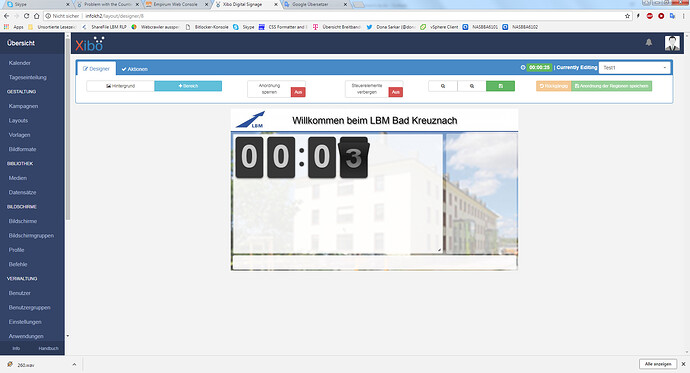690x373 pixels.
Task: Click the second zoom magnifier button
Action: (472, 86)
